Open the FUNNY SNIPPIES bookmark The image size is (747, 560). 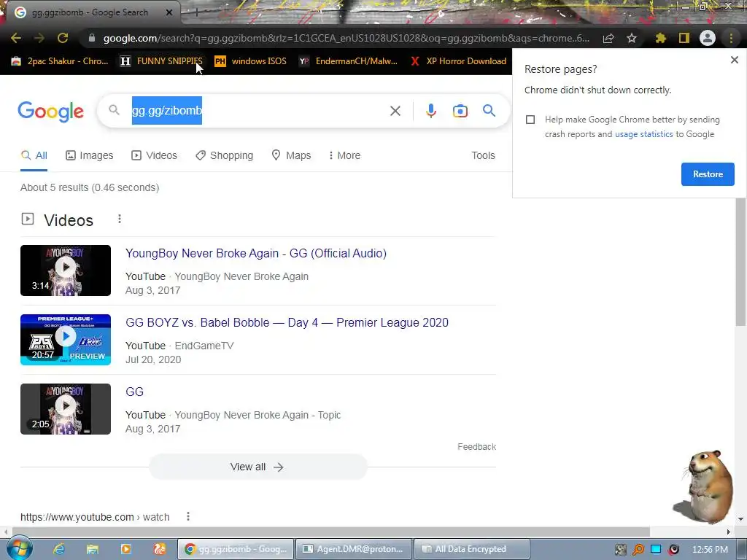pyautogui.click(x=161, y=61)
